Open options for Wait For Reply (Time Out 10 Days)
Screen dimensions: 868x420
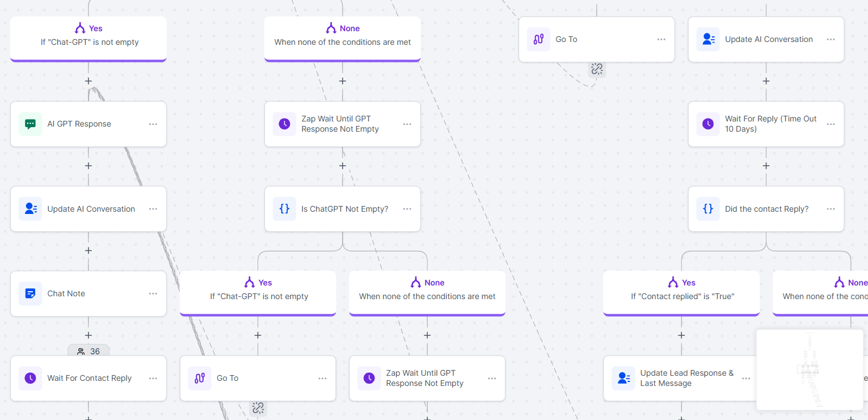point(831,124)
